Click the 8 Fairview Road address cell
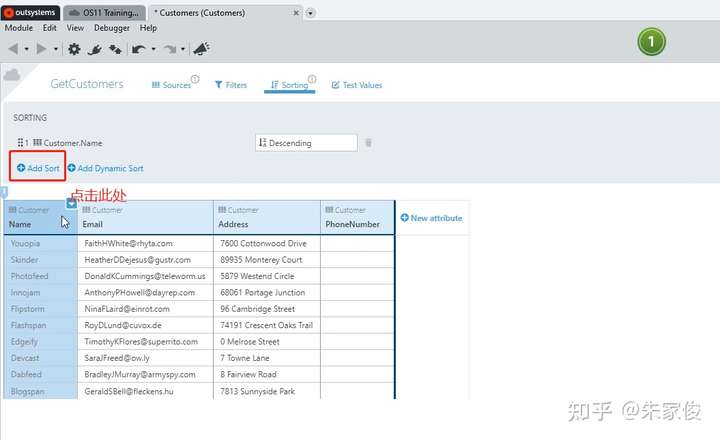Screen dimensions: 720x440 tap(267, 374)
